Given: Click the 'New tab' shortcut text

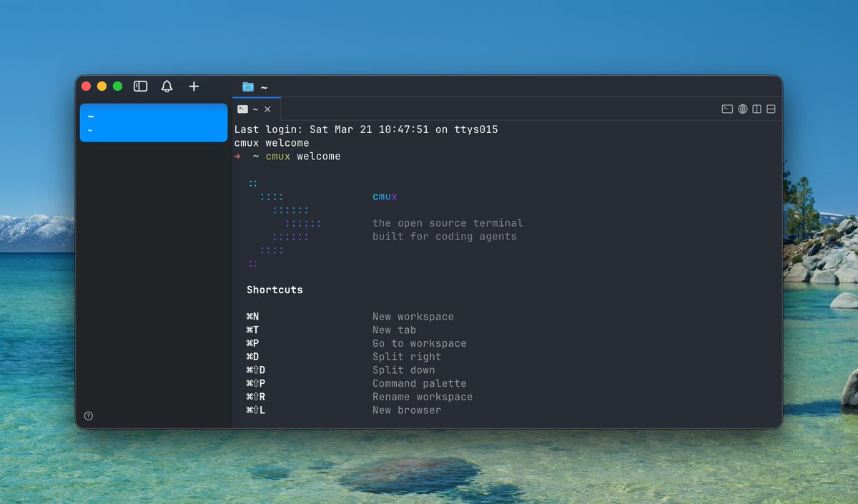Looking at the screenshot, I should [x=394, y=330].
